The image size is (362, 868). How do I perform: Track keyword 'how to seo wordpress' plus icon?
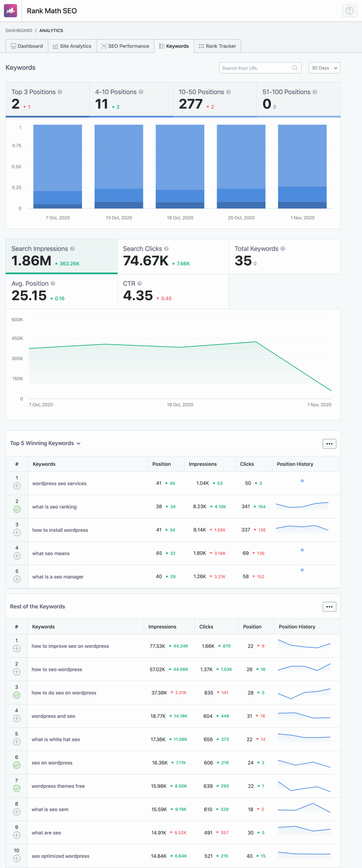pos(17,672)
